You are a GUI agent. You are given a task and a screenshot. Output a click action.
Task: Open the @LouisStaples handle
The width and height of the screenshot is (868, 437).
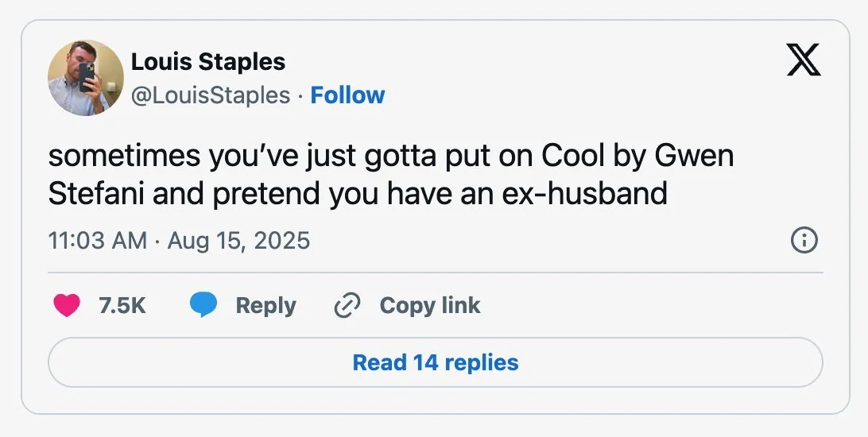coord(211,95)
